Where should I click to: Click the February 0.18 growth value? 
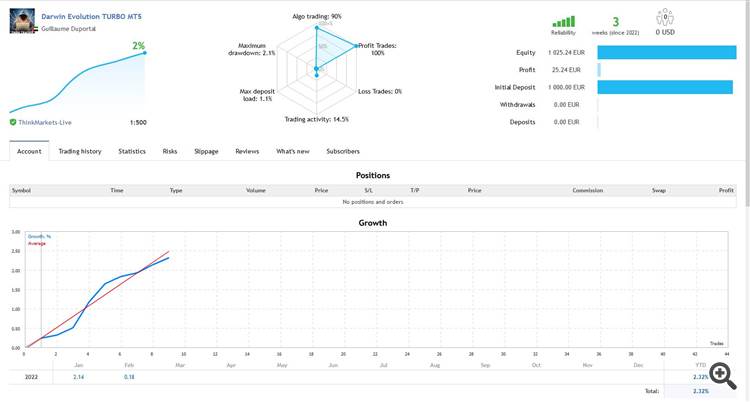tap(129, 377)
